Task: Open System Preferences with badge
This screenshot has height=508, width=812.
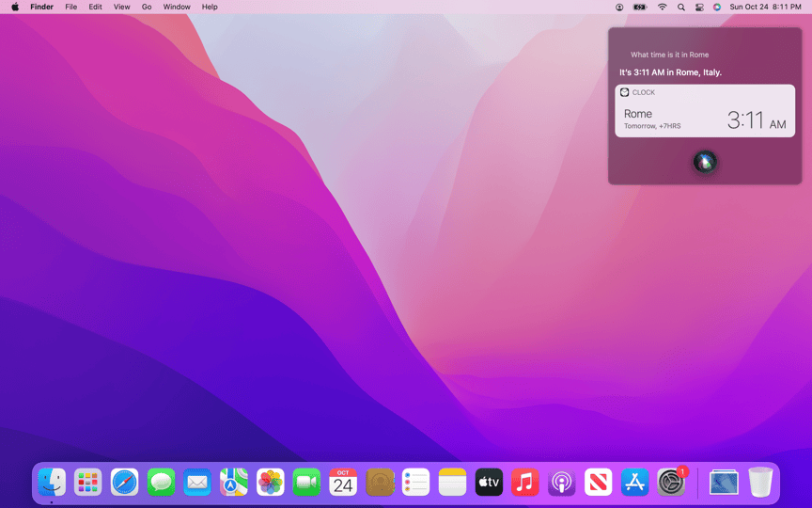Action: pos(671,482)
